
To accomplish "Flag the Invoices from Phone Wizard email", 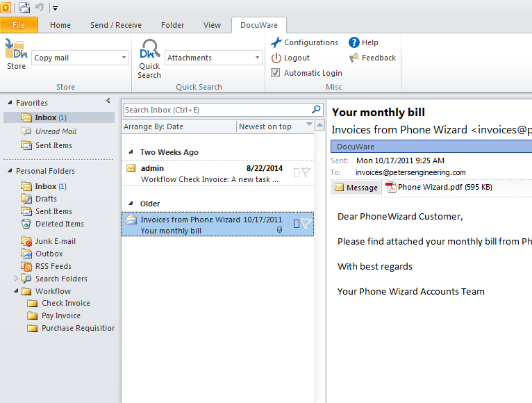I will pos(306,224).
